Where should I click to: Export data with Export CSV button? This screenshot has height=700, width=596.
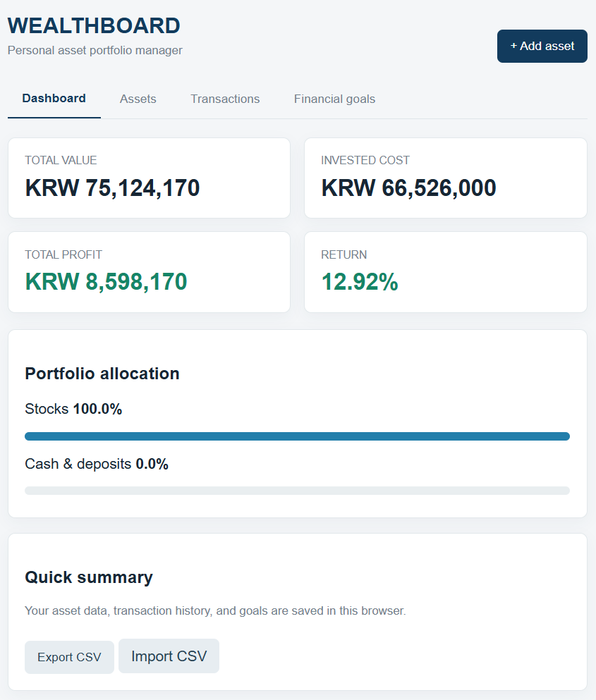click(69, 657)
